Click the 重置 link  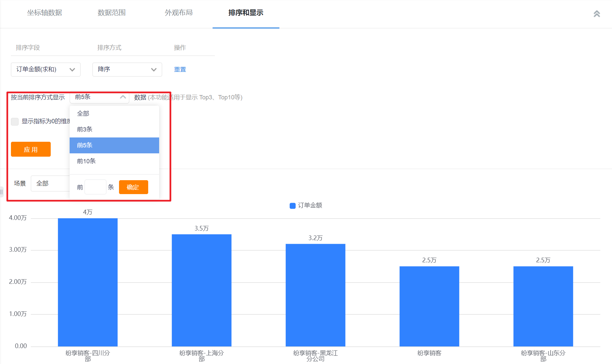tap(180, 70)
